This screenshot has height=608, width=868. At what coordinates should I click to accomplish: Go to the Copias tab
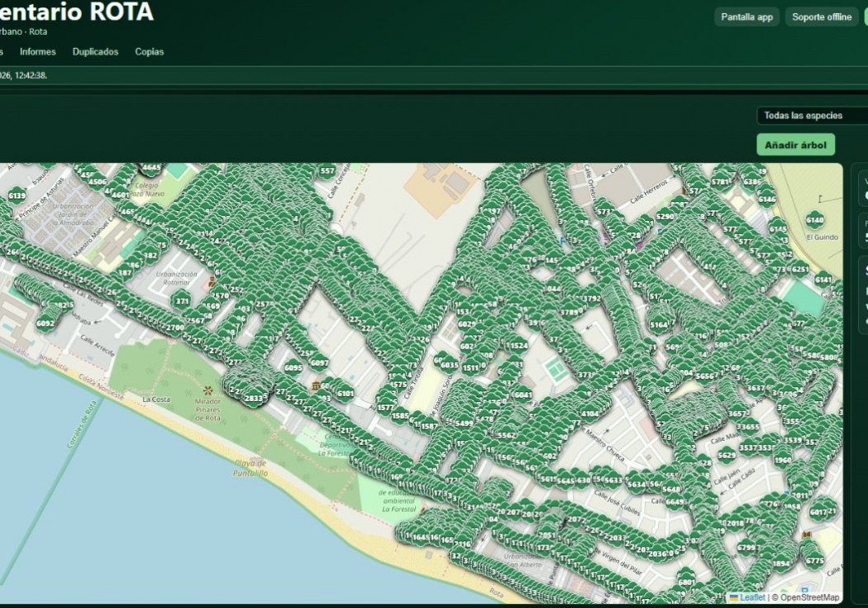point(150,51)
